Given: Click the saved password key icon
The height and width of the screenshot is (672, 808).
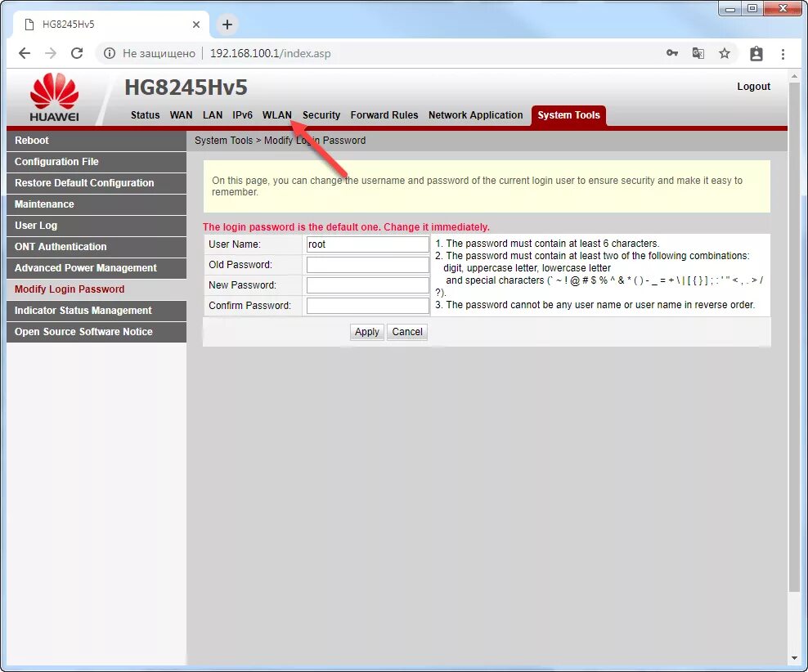Looking at the screenshot, I should (672, 53).
